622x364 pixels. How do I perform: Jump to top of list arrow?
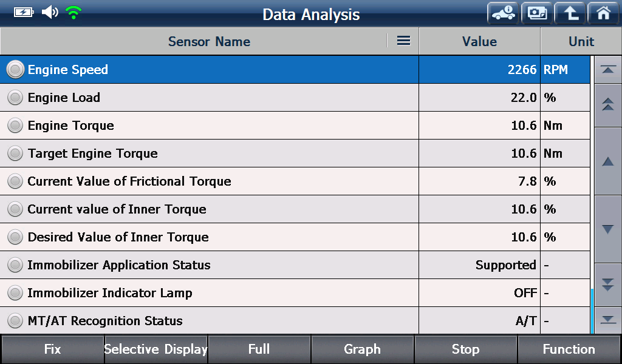607,70
